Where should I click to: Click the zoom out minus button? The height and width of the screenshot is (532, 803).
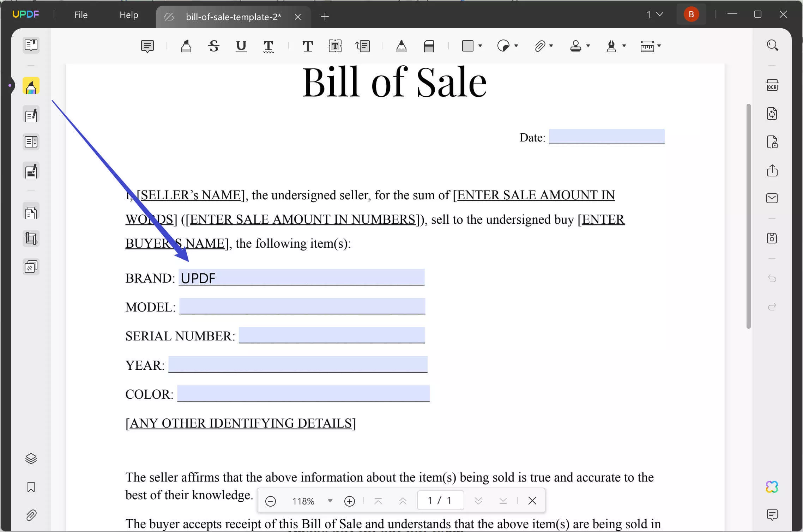pos(271,501)
